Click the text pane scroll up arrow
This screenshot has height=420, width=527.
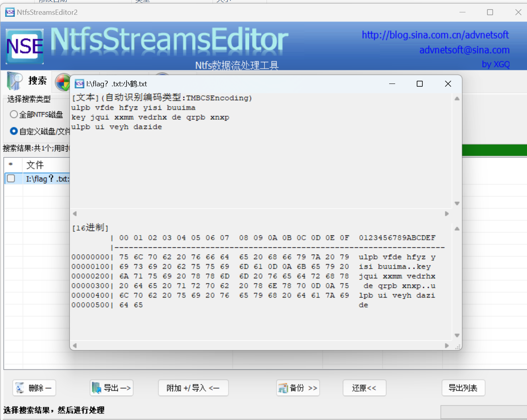(x=457, y=98)
